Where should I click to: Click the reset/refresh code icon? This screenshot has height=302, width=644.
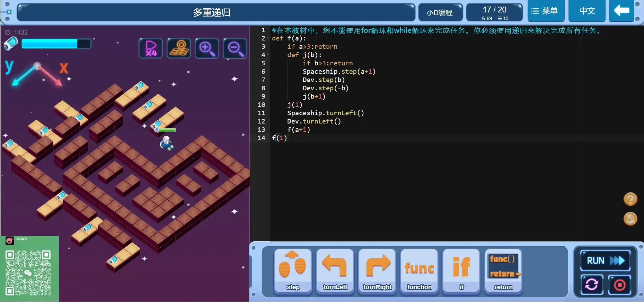[x=592, y=285]
